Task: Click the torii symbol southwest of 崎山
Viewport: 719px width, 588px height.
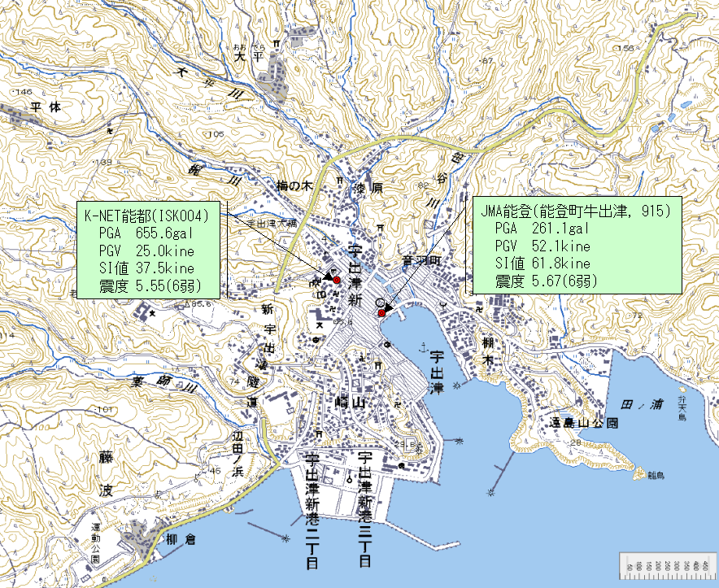Action: pyautogui.click(x=319, y=433)
